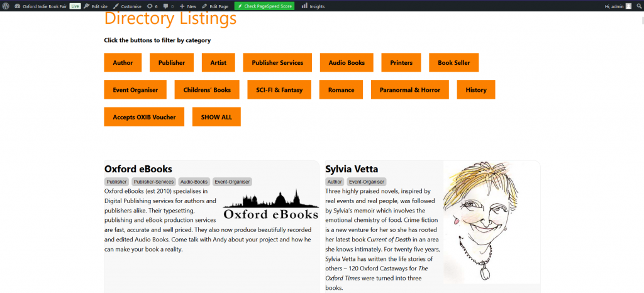644x293 pixels.
Task: Filter listings by Publisher
Action: coord(172,63)
